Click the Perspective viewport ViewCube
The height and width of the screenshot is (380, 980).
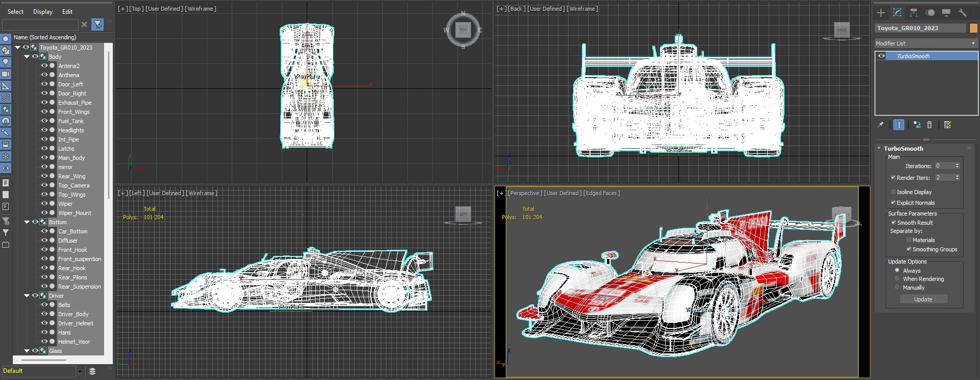(x=842, y=214)
